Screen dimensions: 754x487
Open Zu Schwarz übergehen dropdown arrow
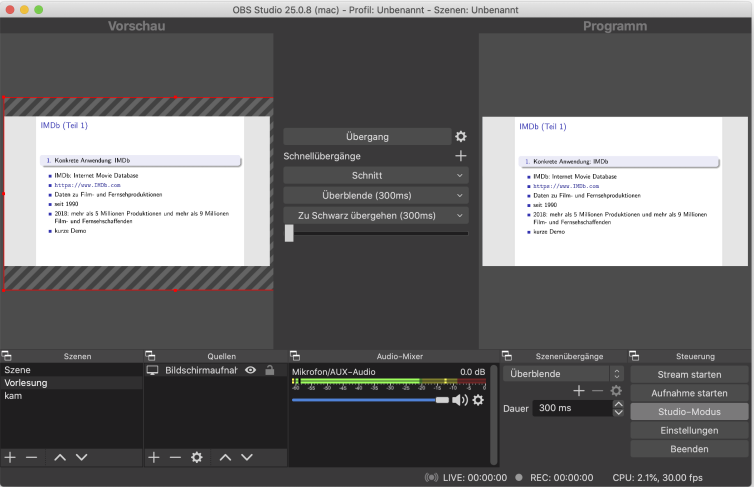[460, 215]
